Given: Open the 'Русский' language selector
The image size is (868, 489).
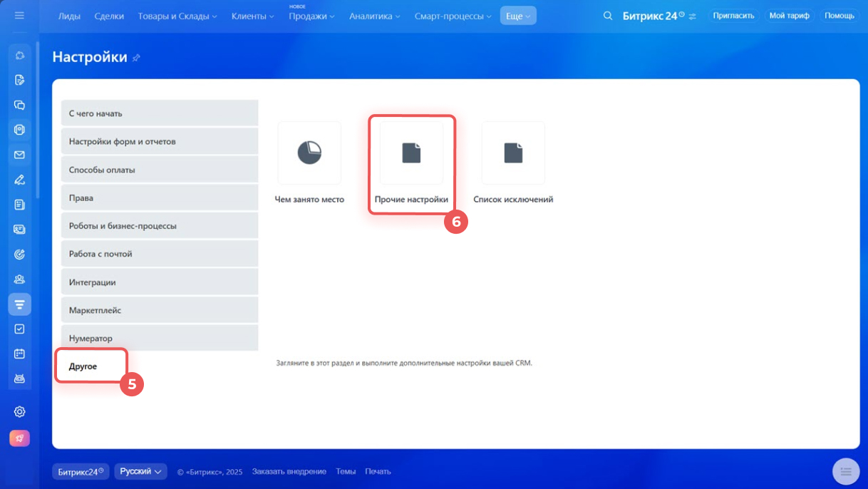Looking at the screenshot, I should point(140,471).
